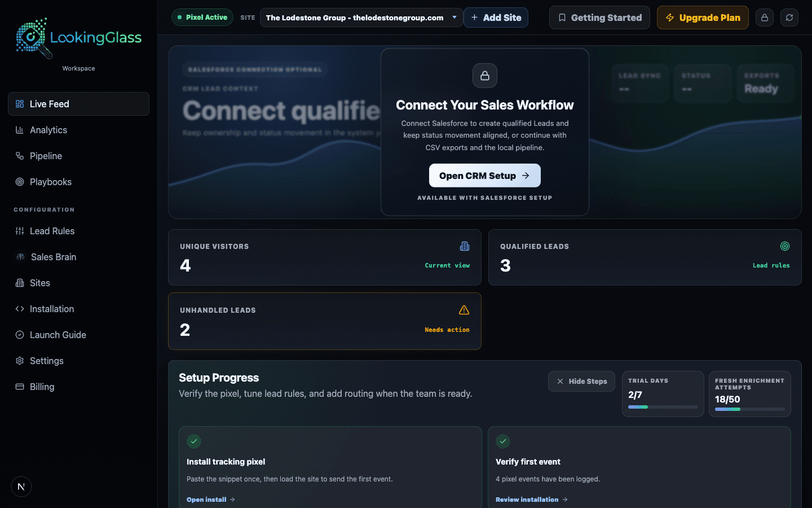Click the Verify first event check icon

pyautogui.click(x=503, y=441)
